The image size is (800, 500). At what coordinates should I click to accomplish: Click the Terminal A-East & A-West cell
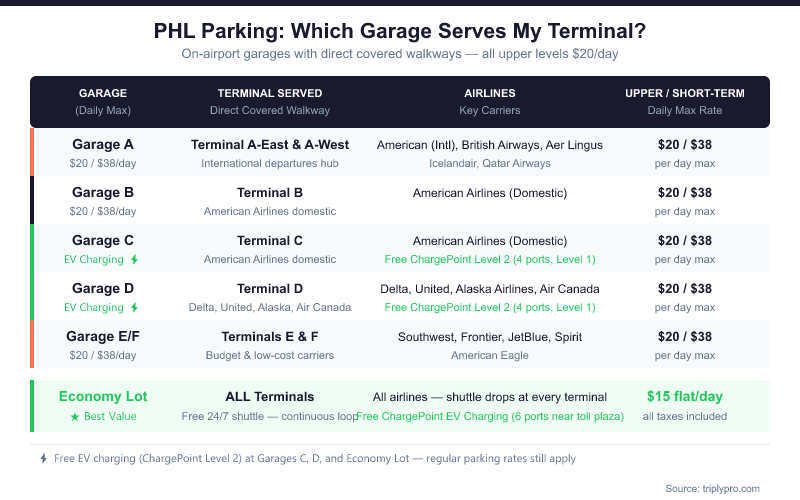coord(270,144)
